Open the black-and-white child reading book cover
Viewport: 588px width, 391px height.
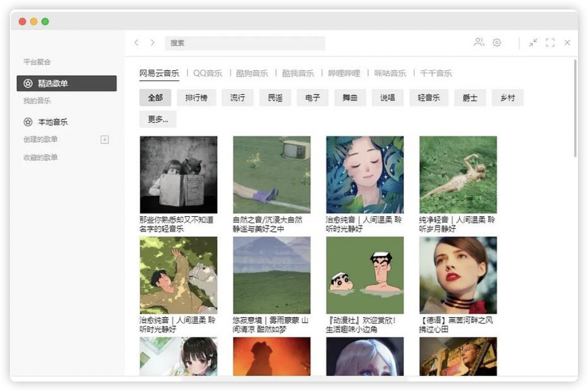click(x=178, y=175)
